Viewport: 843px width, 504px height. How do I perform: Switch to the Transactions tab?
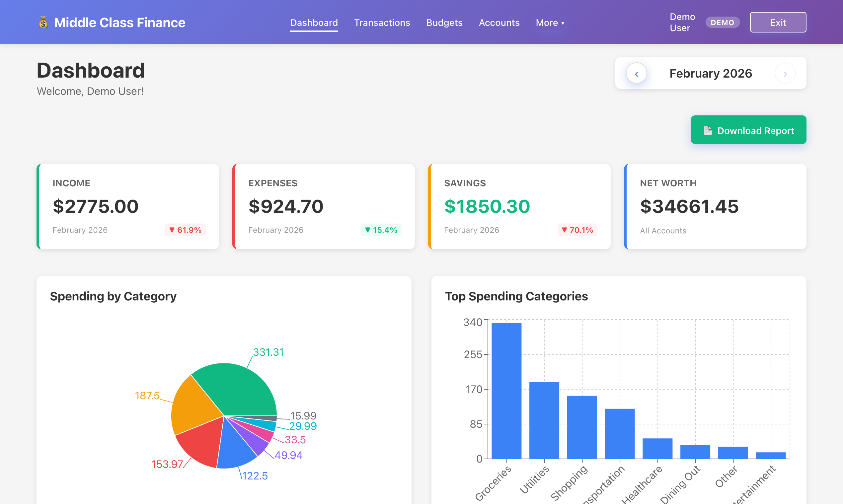tap(382, 23)
